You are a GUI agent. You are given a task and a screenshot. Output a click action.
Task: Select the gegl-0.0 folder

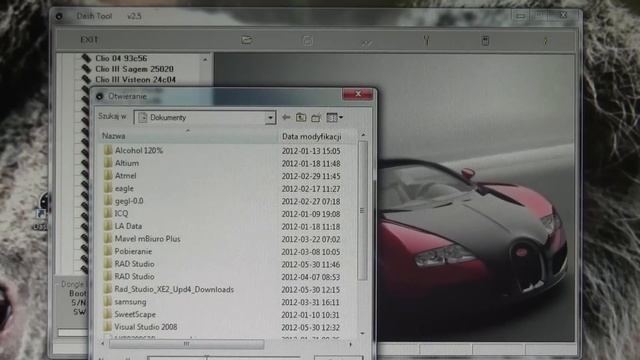(x=129, y=201)
